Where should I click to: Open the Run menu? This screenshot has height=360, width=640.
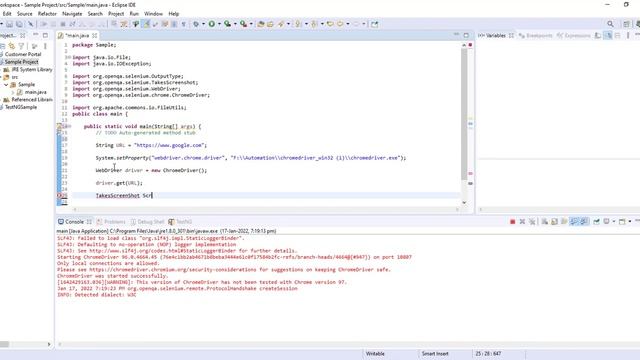tap(134, 13)
